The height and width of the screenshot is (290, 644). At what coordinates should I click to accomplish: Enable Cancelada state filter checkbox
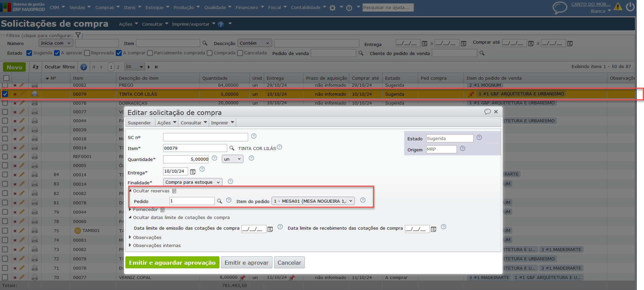pyautogui.click(x=240, y=53)
